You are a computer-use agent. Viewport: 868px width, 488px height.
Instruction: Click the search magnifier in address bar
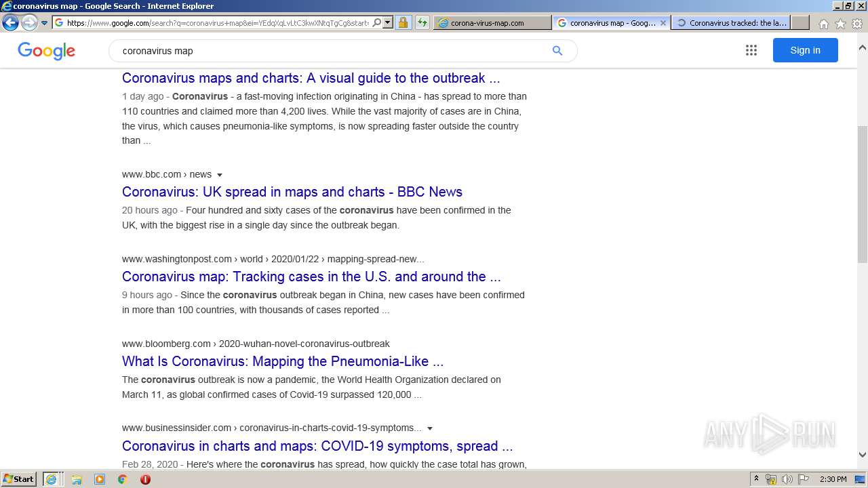377,22
